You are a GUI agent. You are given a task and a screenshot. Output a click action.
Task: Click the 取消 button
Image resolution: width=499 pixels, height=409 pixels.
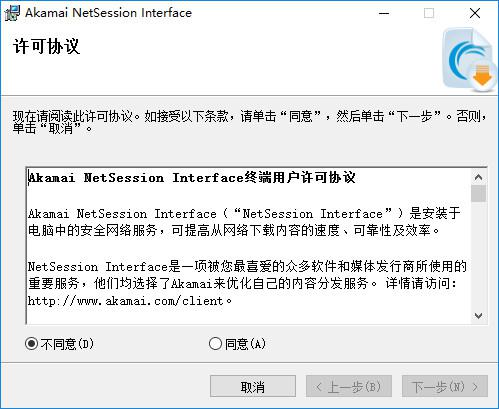point(253,387)
